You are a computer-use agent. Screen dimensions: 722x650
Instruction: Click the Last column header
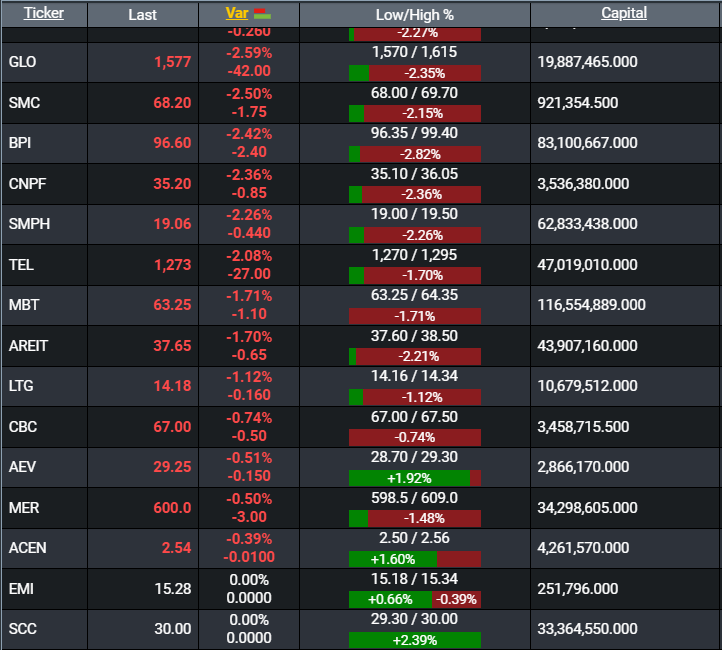142,15
